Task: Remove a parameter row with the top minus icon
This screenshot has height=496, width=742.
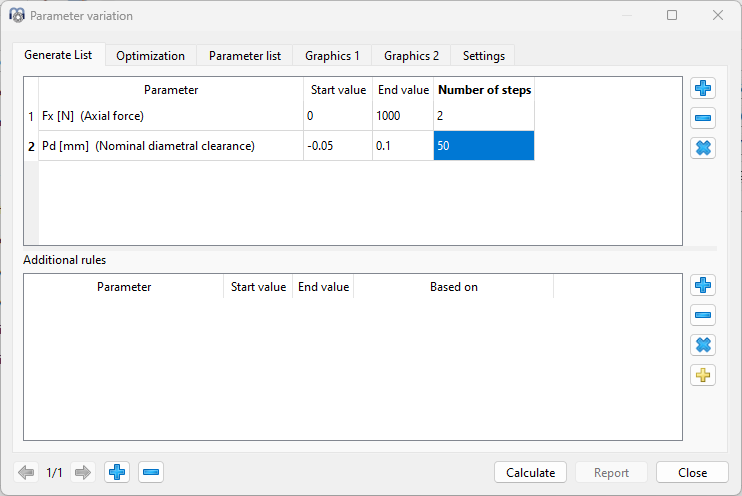Action: pos(703,118)
